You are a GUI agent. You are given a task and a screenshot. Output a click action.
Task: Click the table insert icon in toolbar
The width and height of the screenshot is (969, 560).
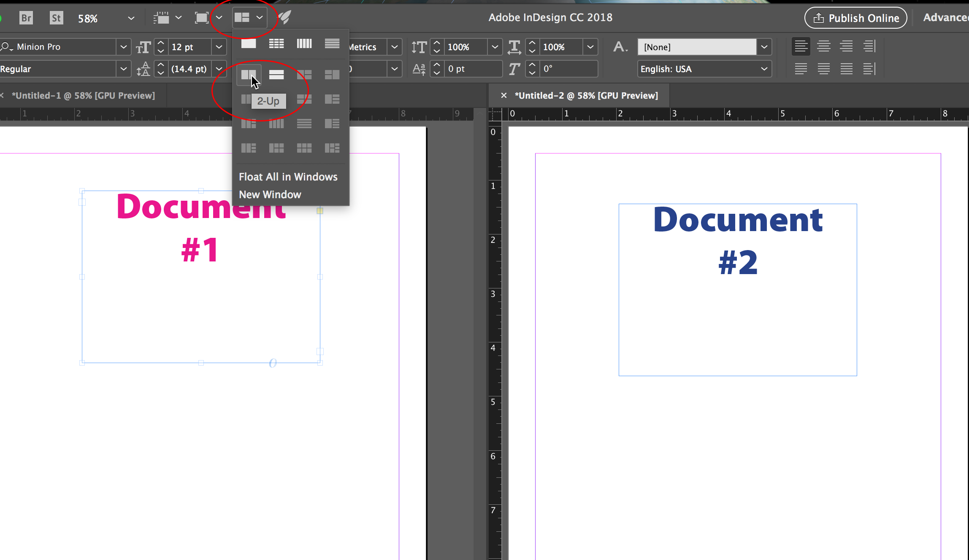click(x=276, y=43)
